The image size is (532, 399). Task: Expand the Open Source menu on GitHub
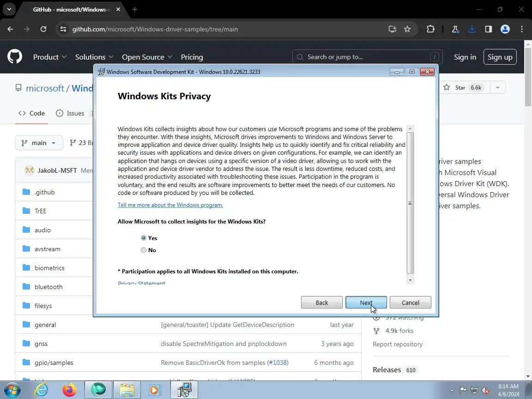pos(147,57)
